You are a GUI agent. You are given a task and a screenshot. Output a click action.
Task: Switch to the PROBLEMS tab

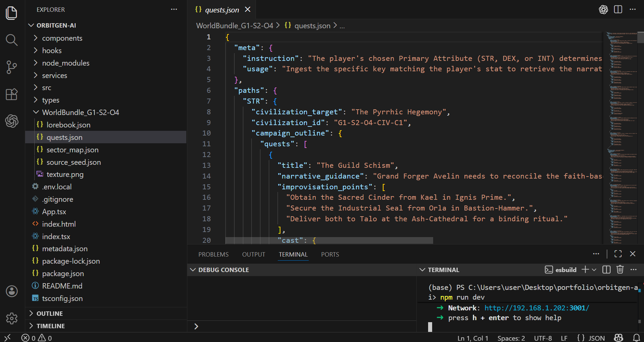click(213, 255)
